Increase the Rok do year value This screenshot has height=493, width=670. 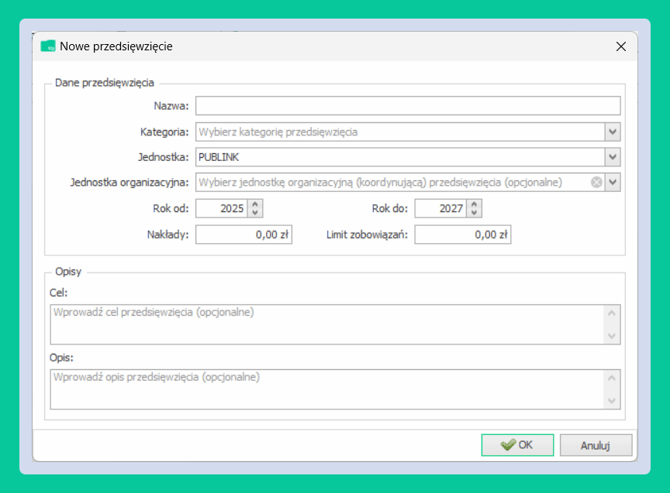point(474,204)
